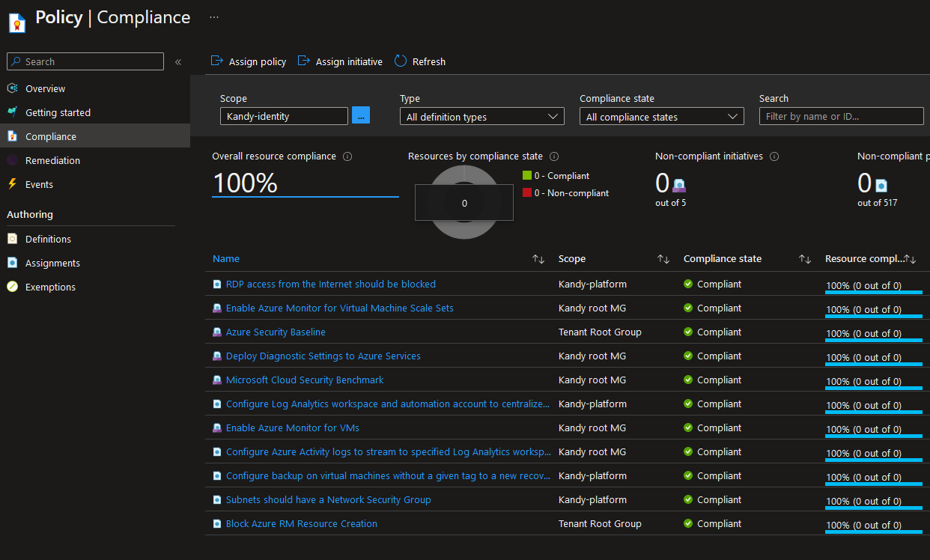930x560 pixels.
Task: Click Kandy-platform scope in Subnets row
Action: [592, 500]
